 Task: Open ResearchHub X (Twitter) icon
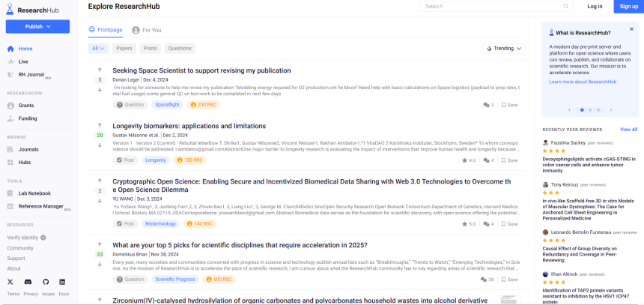point(10,282)
